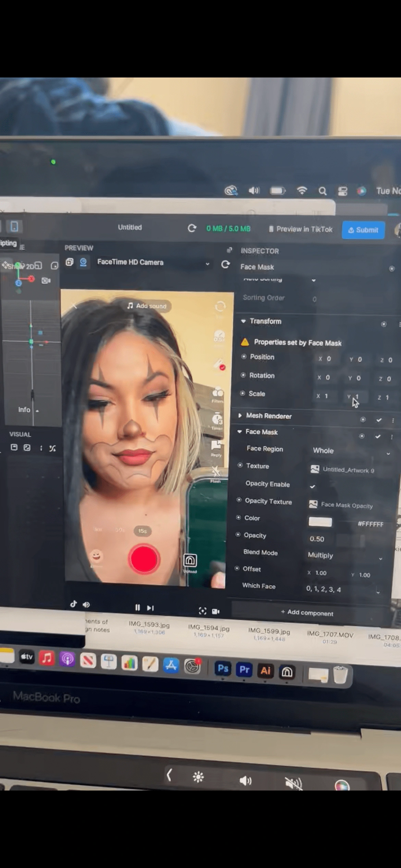The image size is (401, 868).
Task: Click Scale Y value field
Action: click(x=356, y=397)
